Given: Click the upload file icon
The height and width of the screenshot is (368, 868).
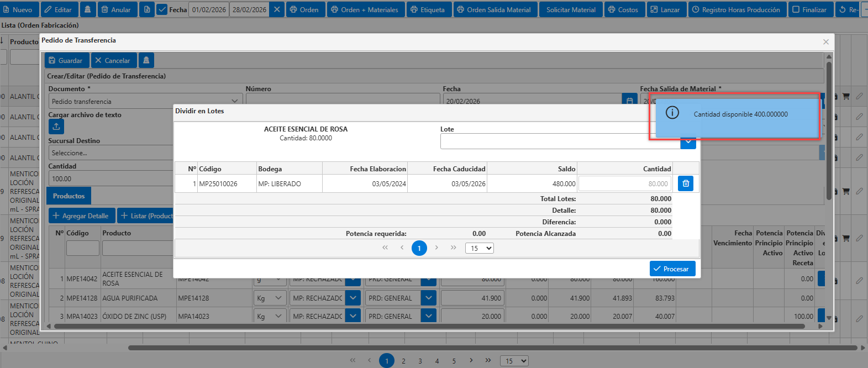Looking at the screenshot, I should click(56, 127).
